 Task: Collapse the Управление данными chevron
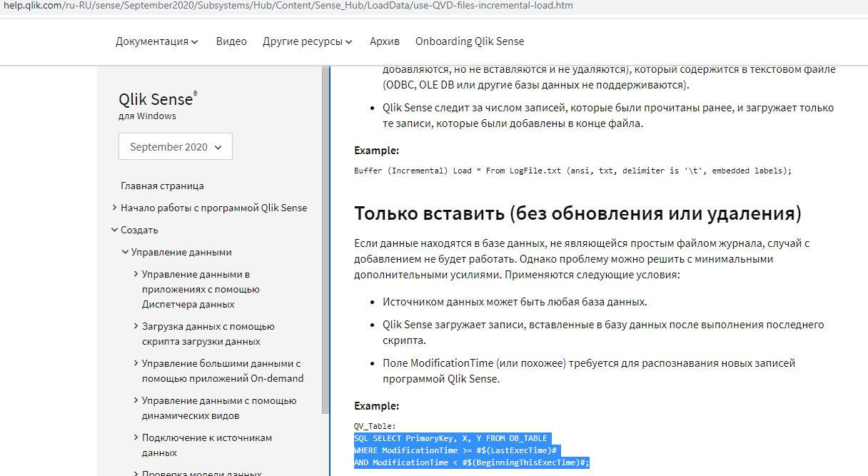click(126, 252)
